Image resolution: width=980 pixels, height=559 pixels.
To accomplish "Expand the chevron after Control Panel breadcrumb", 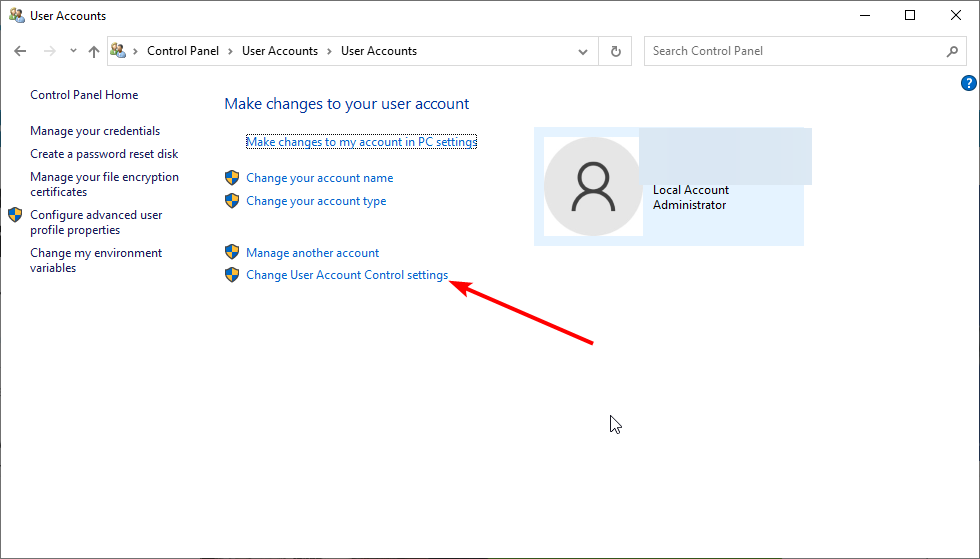I will pyautogui.click(x=230, y=51).
